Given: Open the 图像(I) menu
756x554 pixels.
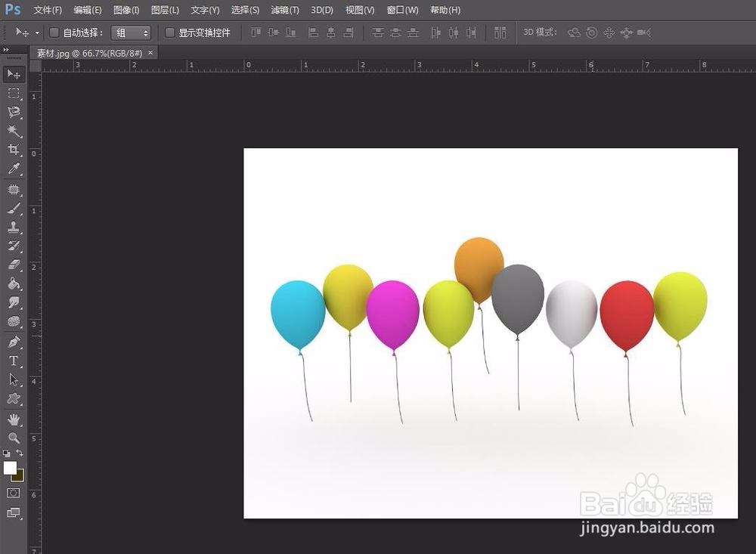Looking at the screenshot, I should [x=125, y=10].
